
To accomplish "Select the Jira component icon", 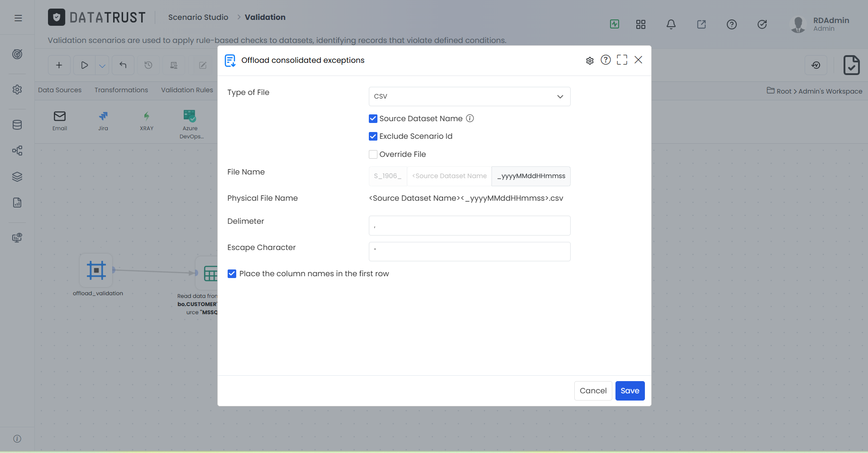I will [103, 116].
